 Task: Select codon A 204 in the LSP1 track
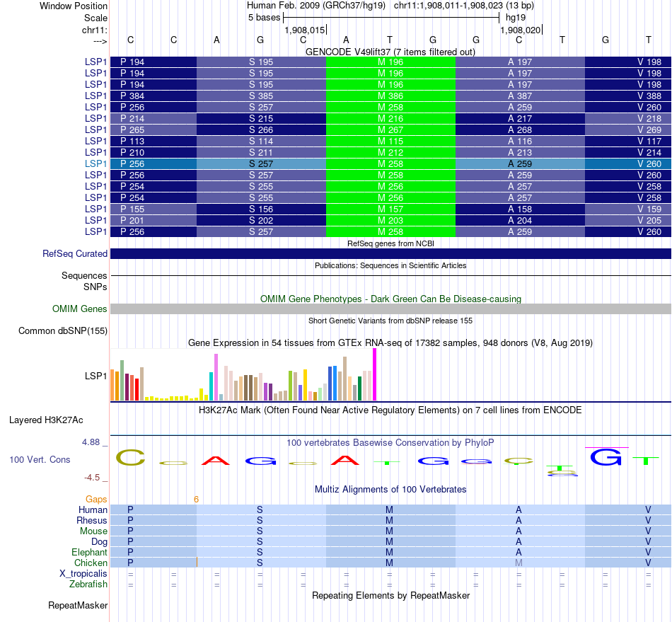click(520, 220)
